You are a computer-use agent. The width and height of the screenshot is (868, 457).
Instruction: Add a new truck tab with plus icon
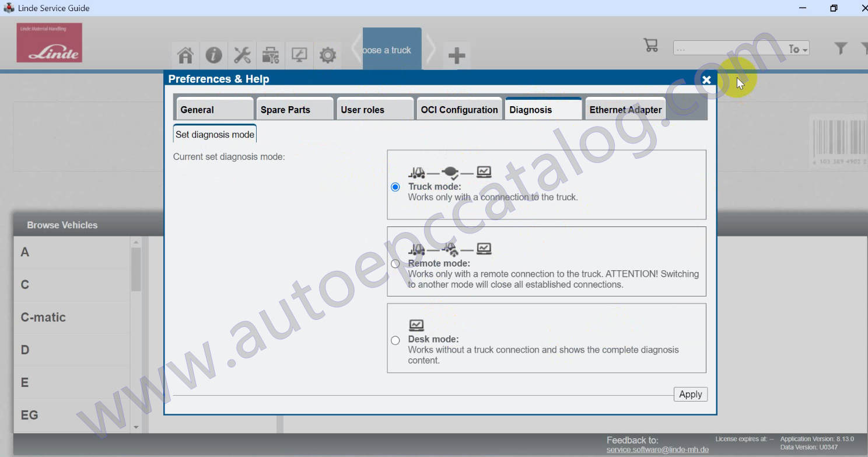(x=457, y=56)
